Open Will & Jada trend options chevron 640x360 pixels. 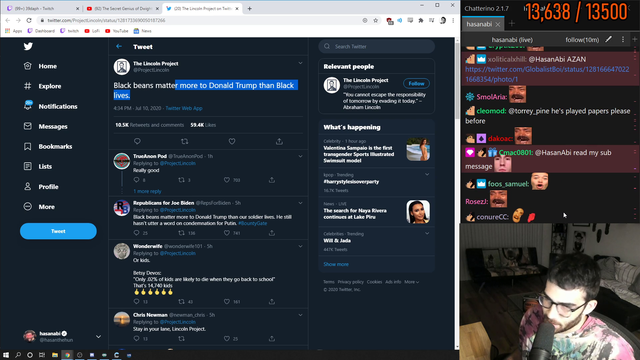tap(427, 233)
